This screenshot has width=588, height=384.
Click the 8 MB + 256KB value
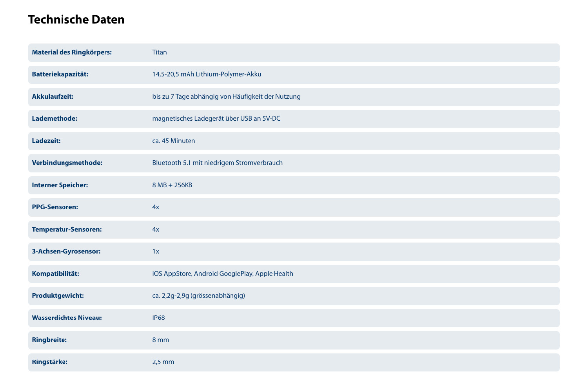(x=172, y=185)
